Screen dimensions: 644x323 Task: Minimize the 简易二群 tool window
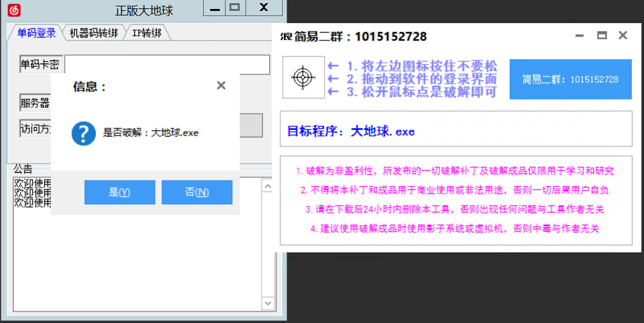click(x=580, y=36)
